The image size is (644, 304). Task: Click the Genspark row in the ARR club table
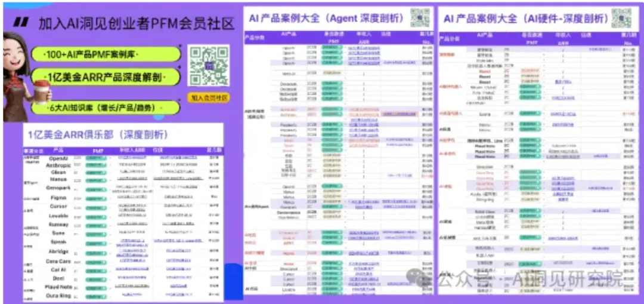click(123, 188)
